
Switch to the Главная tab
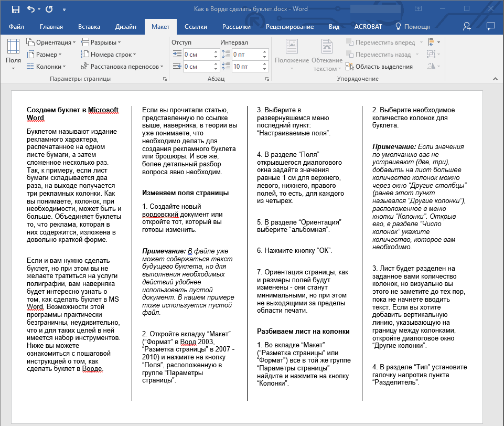(x=51, y=27)
